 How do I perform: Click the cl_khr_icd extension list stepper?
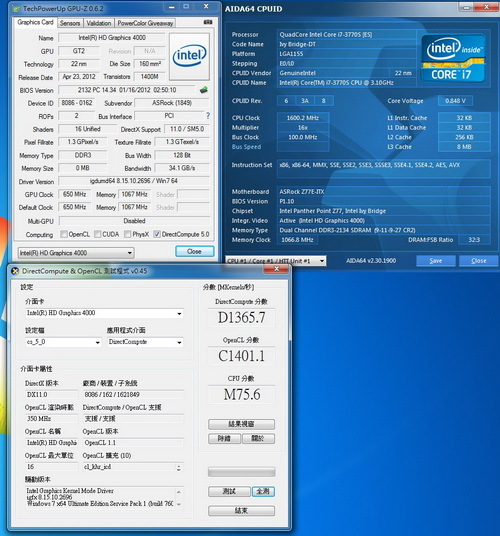pos(179,467)
